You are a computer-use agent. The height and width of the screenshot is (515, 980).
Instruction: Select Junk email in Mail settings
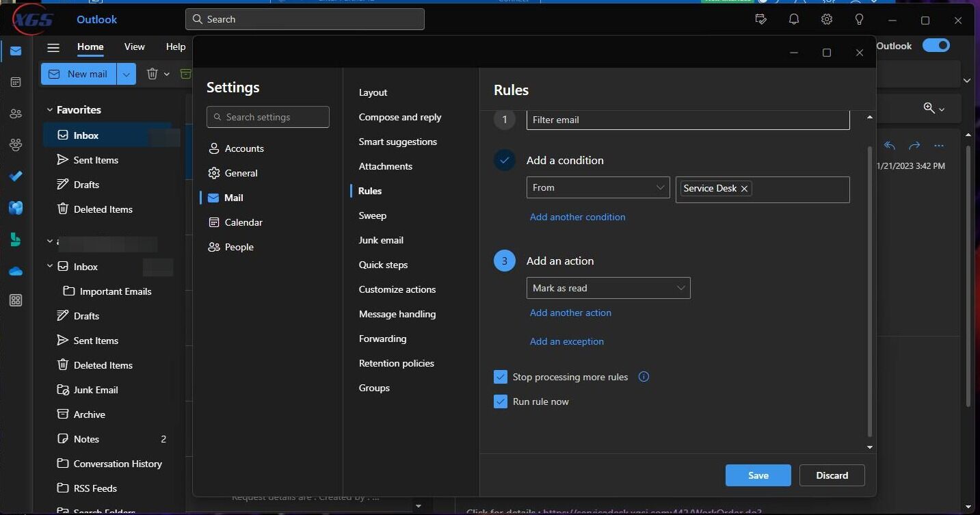tap(381, 240)
